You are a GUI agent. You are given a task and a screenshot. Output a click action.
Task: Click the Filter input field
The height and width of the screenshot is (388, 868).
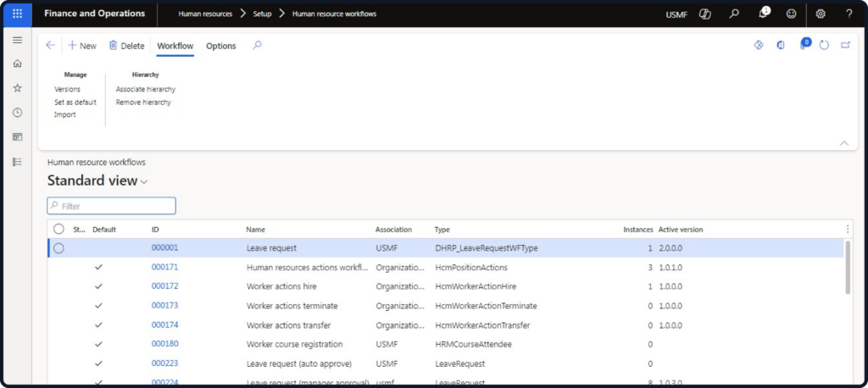tap(112, 206)
